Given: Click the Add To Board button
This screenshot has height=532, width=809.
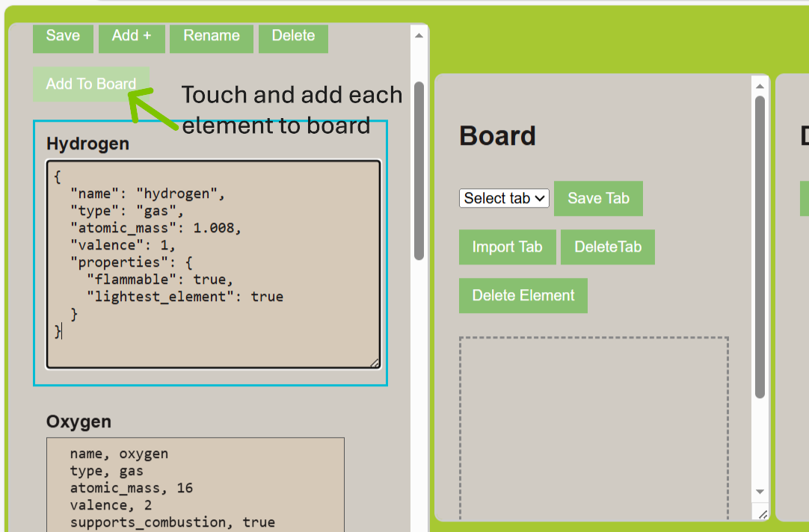Looking at the screenshot, I should (x=90, y=84).
